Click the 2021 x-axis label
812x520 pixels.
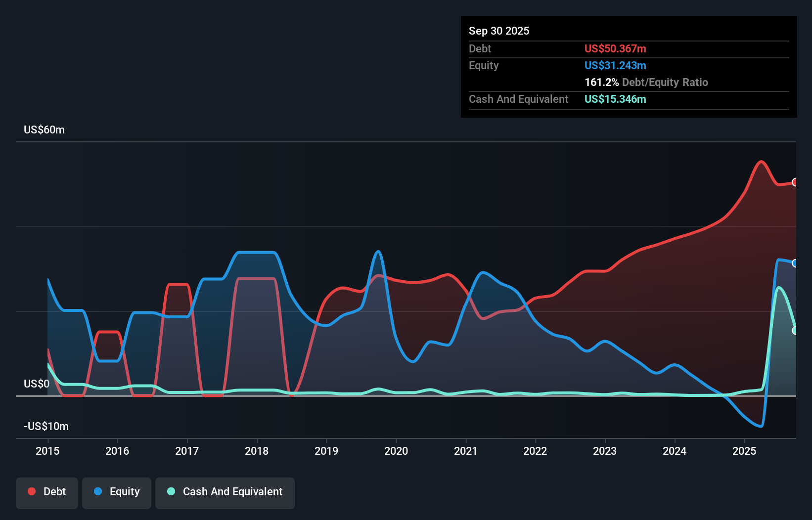point(466,451)
